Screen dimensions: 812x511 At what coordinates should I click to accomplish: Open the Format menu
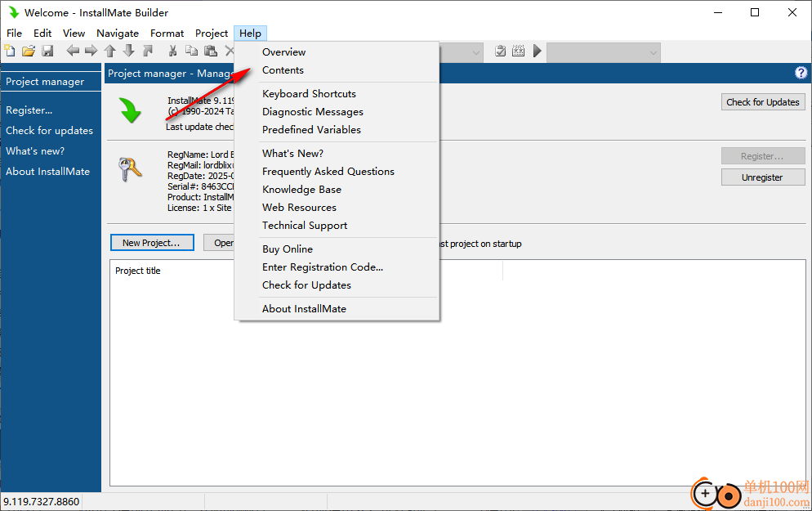click(167, 34)
